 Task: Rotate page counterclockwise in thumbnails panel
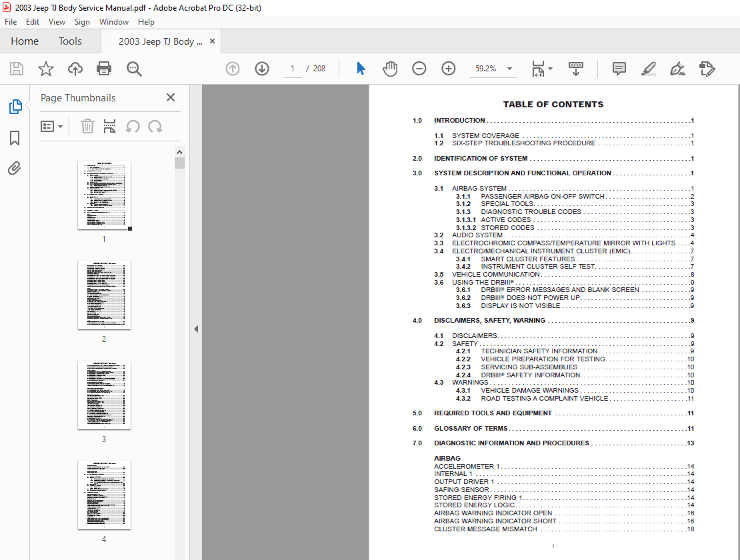pos(133,127)
